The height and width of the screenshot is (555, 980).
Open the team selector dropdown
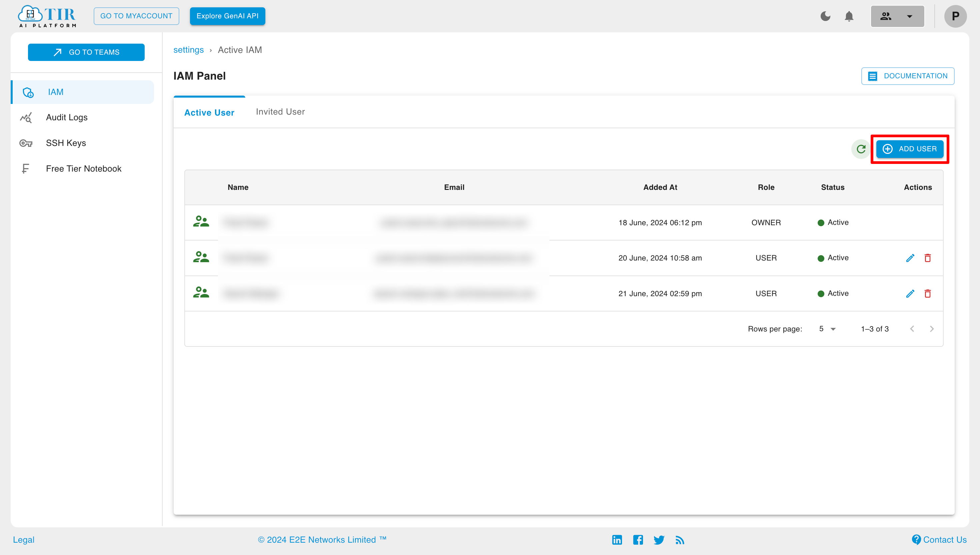(897, 16)
